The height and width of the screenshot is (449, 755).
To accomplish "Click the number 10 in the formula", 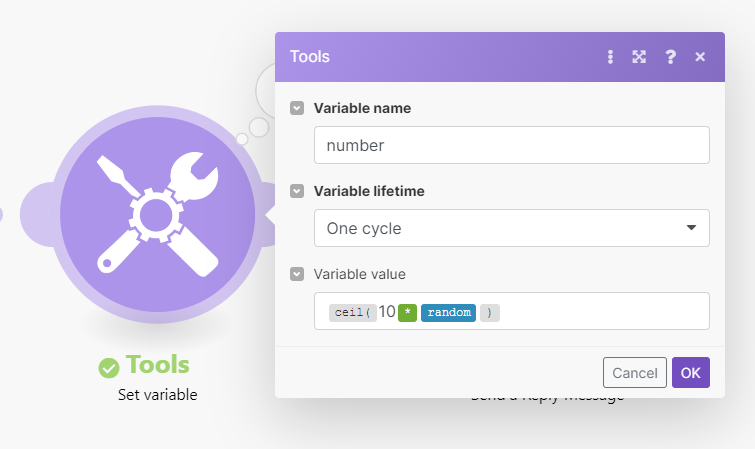I will (x=387, y=312).
